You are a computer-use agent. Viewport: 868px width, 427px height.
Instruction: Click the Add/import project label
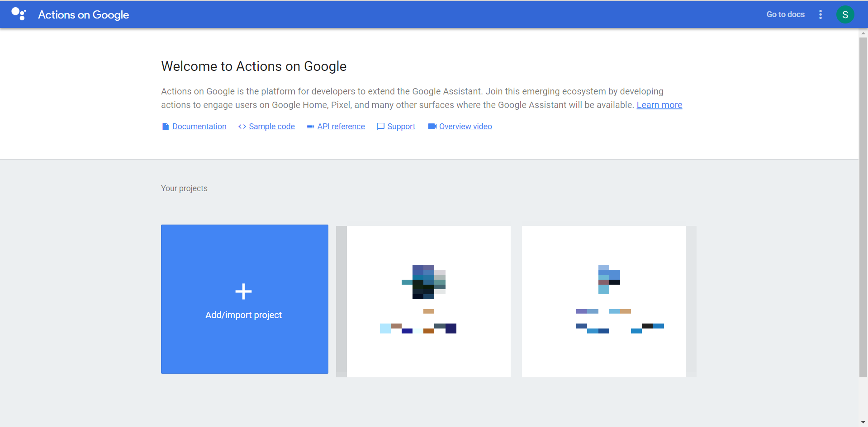243,315
